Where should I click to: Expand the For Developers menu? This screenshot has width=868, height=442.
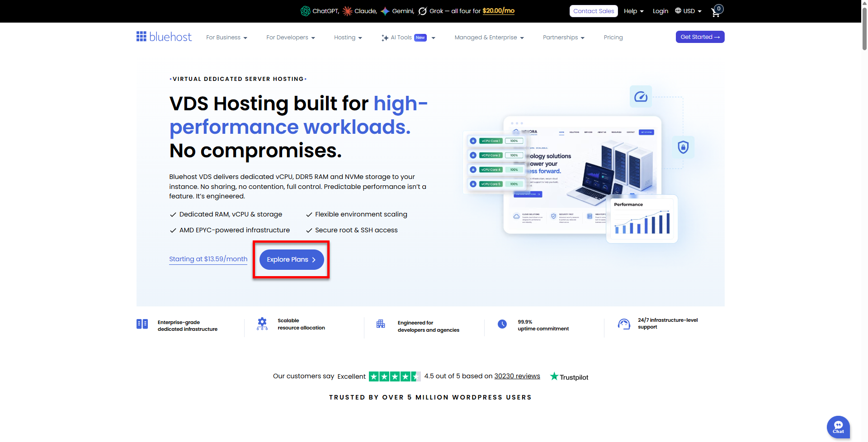[291, 38]
